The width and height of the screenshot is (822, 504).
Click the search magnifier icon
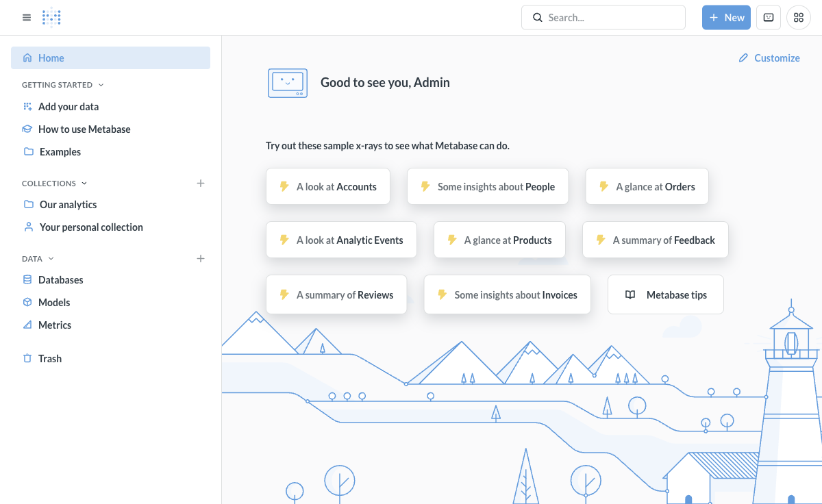(538, 18)
